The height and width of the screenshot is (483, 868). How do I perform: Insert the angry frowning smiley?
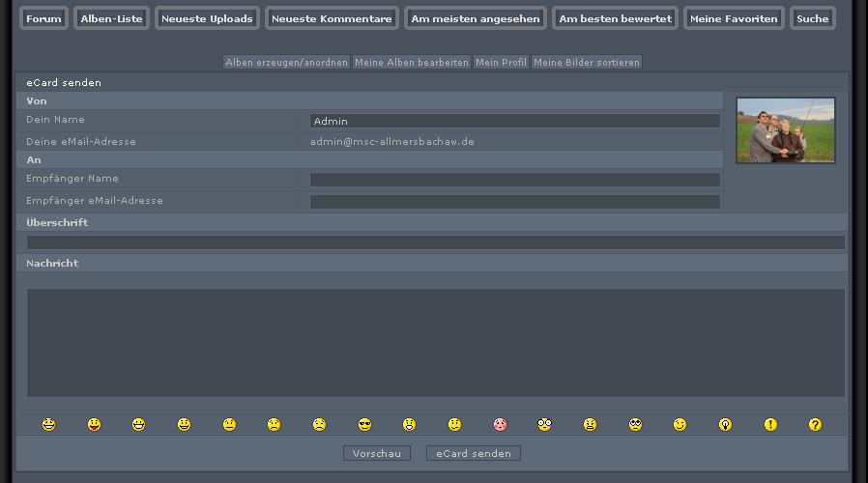[590, 424]
